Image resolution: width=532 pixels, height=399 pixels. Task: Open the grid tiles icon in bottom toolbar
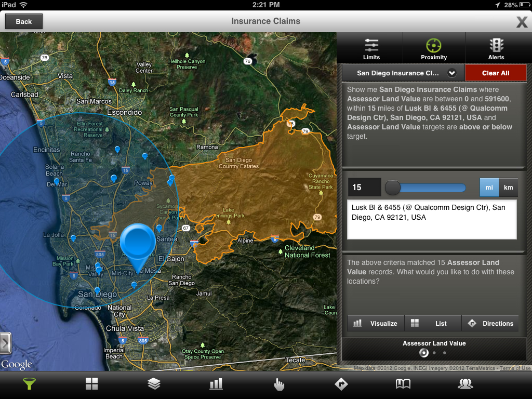pos(91,384)
